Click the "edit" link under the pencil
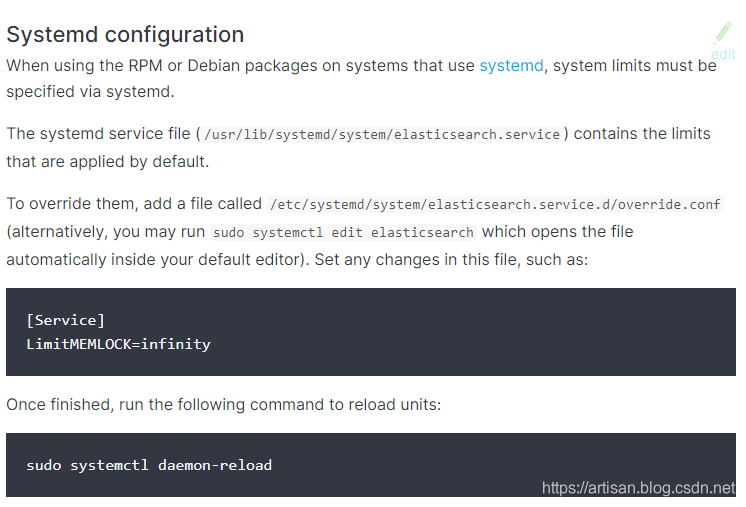The width and height of the screenshot is (746, 507). coord(723,54)
